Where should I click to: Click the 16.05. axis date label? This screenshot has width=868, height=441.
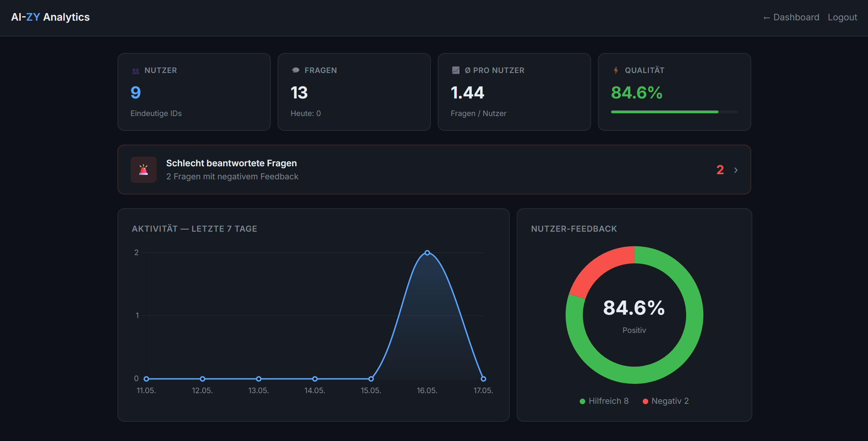coord(427,390)
